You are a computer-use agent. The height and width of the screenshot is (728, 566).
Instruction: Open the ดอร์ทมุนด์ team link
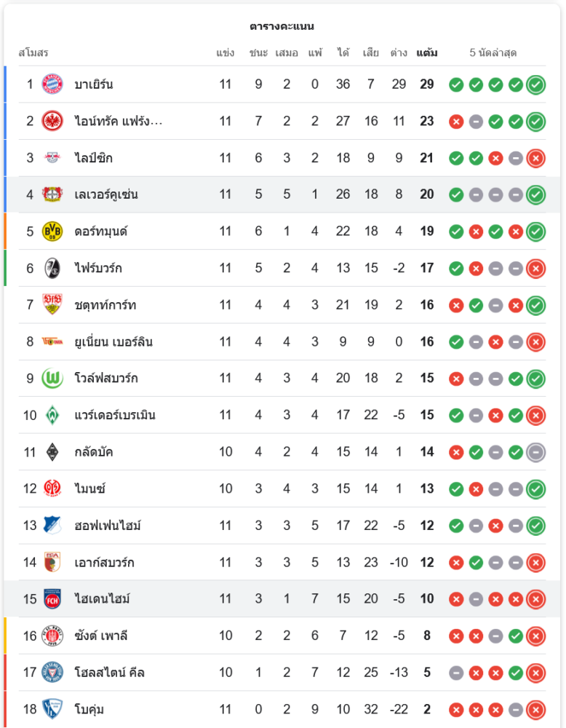(101, 232)
